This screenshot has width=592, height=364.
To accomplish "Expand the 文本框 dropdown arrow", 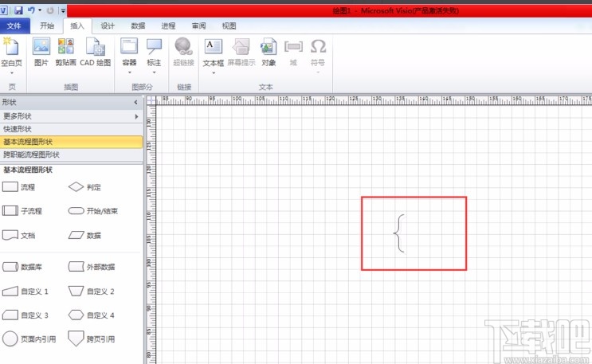I will [x=214, y=72].
